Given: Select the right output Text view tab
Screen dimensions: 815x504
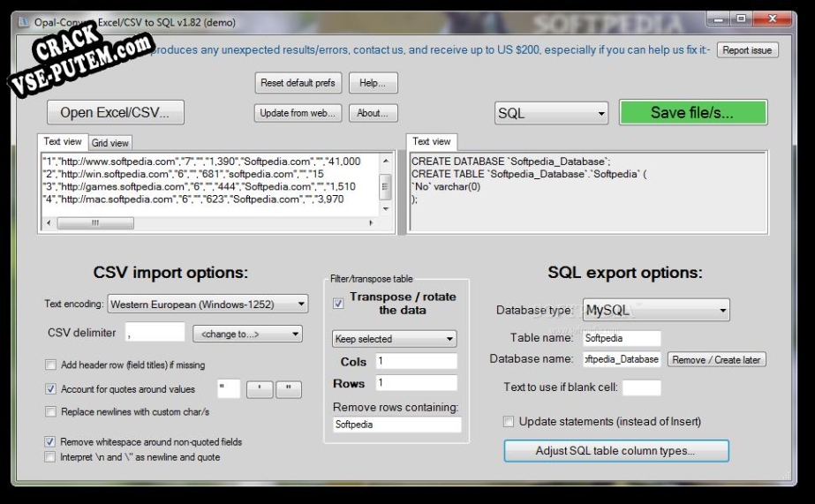Looking at the screenshot, I should click(432, 141).
